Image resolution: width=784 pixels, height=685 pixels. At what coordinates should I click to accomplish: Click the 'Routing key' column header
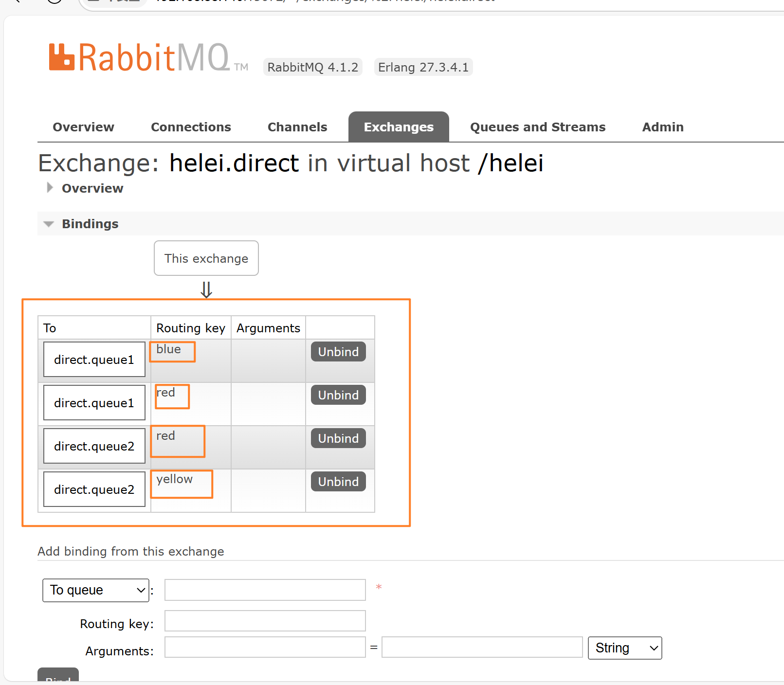[191, 328]
